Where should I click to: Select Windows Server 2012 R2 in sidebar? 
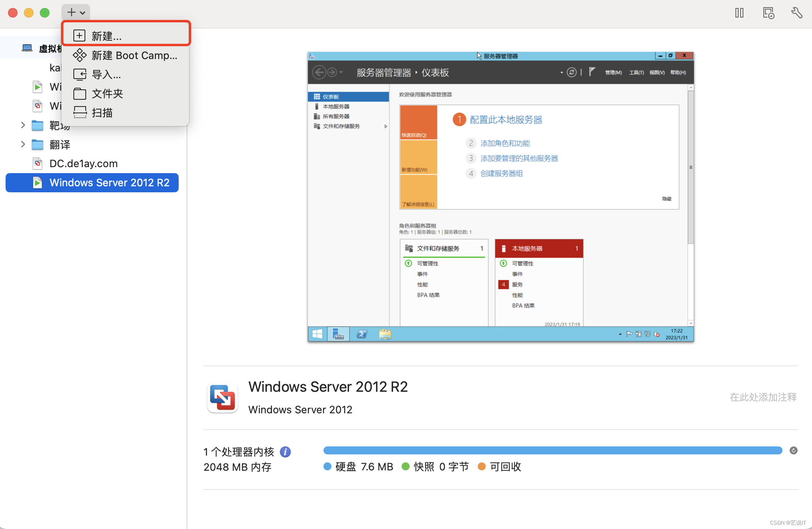click(x=92, y=183)
